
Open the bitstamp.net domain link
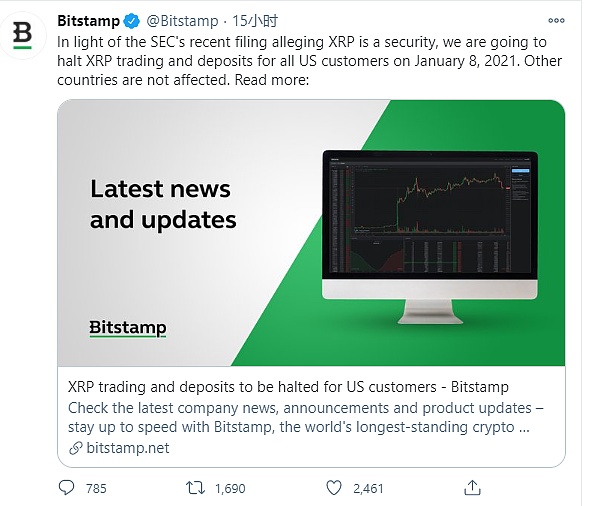pos(128,448)
